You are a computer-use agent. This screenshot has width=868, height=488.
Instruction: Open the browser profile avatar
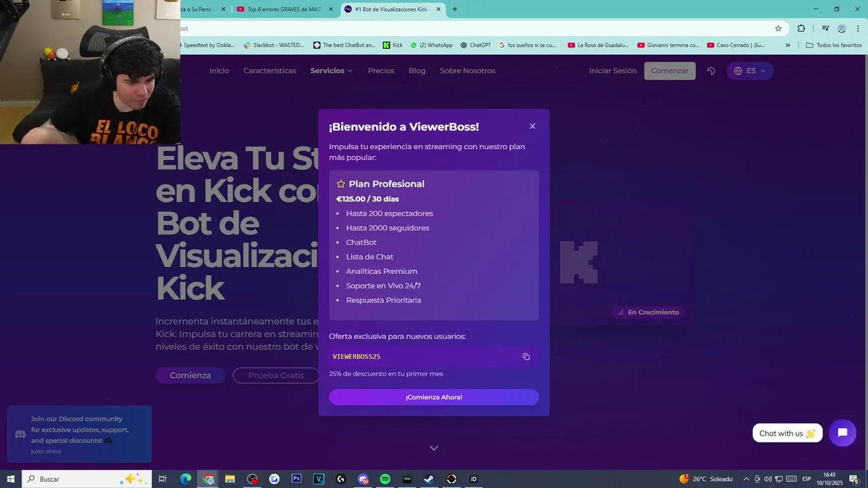click(x=842, y=28)
